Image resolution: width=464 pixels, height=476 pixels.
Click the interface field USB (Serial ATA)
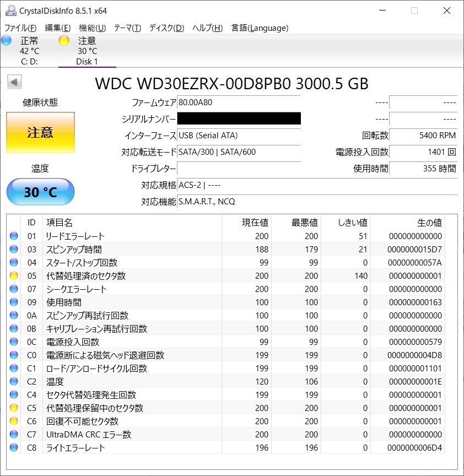[239, 136]
